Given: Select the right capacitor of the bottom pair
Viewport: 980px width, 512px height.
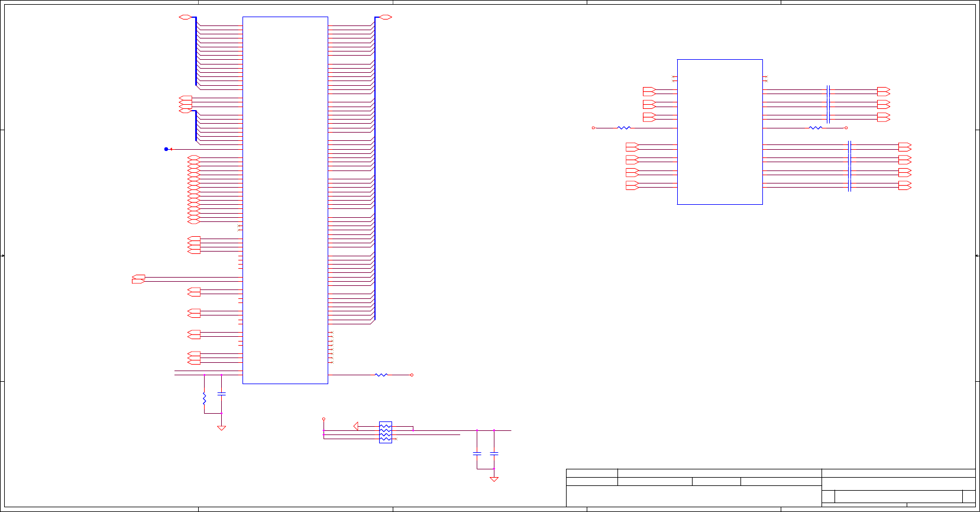Looking at the screenshot, I should (494, 453).
